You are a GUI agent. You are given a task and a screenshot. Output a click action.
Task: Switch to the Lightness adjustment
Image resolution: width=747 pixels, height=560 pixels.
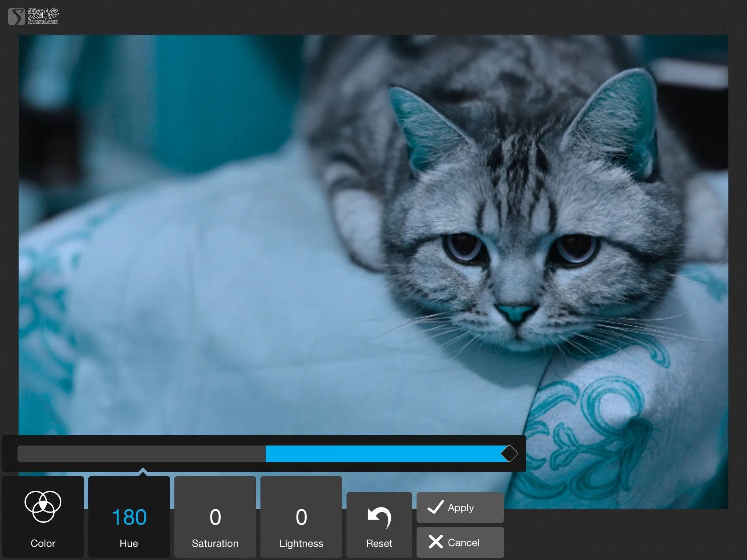(301, 517)
